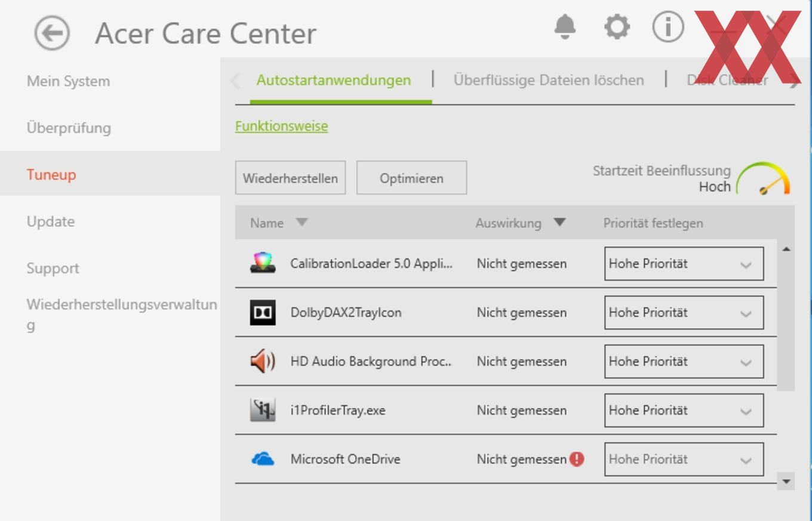Open Wiederherstellungsverwaltung section
Screen dimensions: 812x521
[122, 315]
